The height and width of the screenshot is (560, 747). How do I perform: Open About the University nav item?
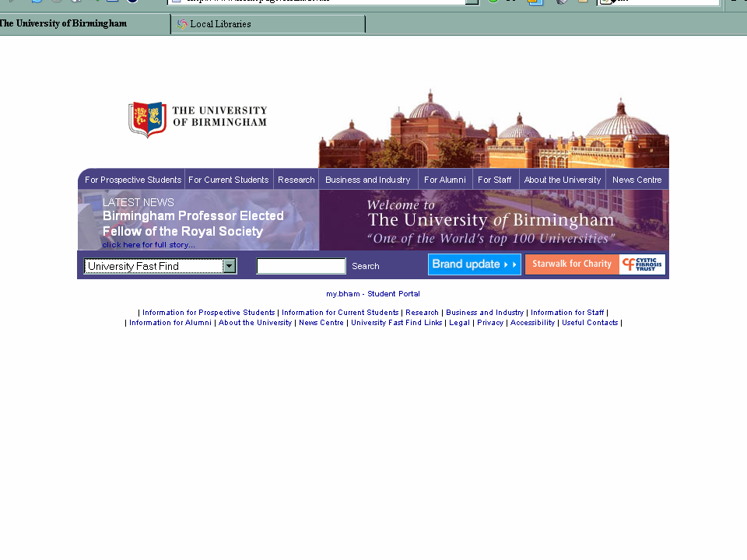pos(563,180)
